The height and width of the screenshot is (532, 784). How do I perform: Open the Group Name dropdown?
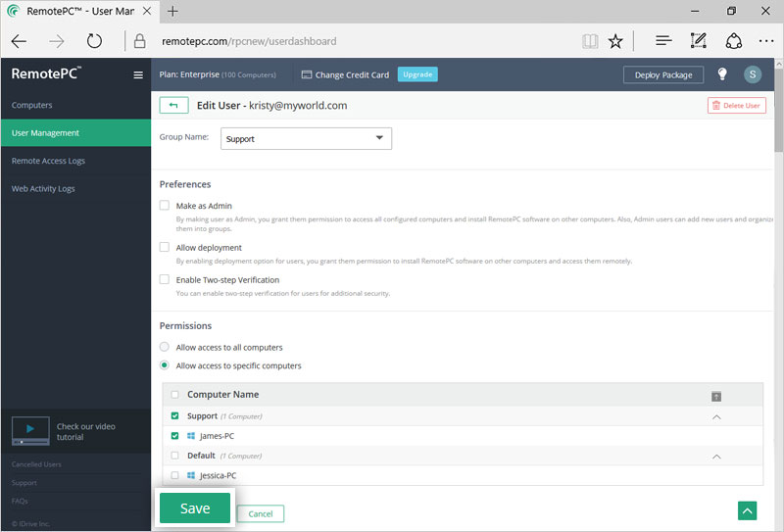pyautogui.click(x=306, y=138)
